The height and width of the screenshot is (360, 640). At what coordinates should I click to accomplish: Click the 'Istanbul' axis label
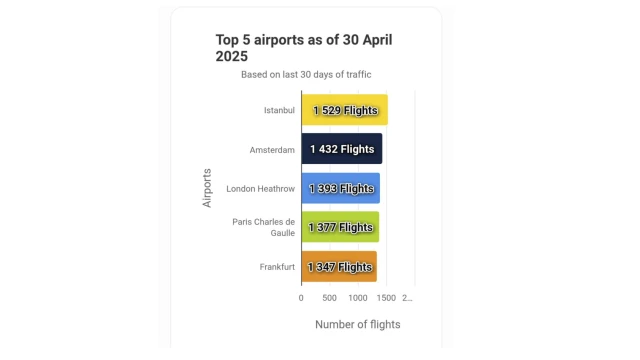pos(279,110)
